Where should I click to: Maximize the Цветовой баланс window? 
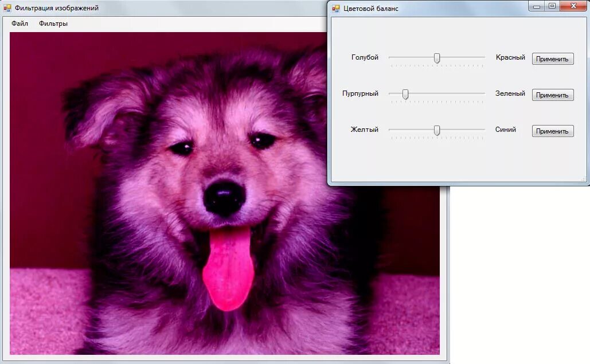pos(552,6)
